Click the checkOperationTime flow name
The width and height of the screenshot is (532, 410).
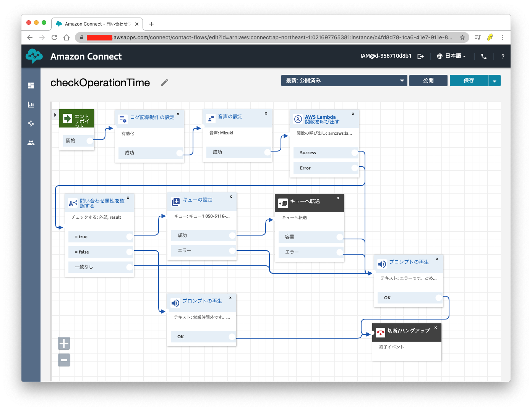click(100, 83)
